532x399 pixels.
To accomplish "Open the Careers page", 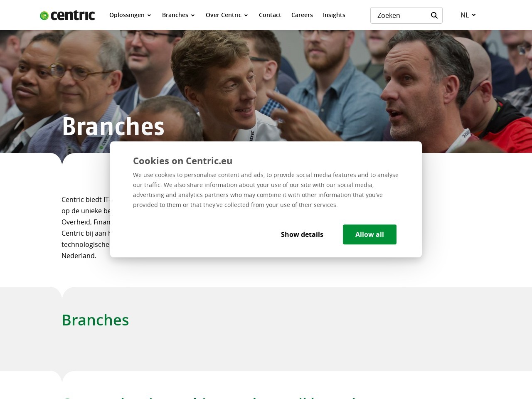I will pos(302,15).
